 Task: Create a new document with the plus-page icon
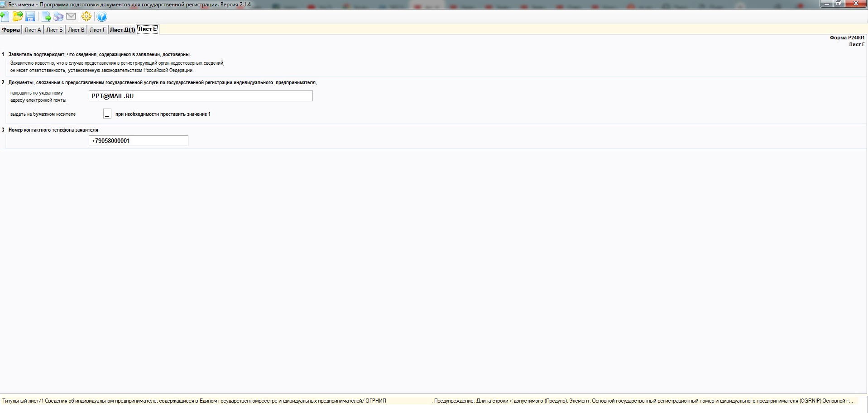(x=5, y=17)
